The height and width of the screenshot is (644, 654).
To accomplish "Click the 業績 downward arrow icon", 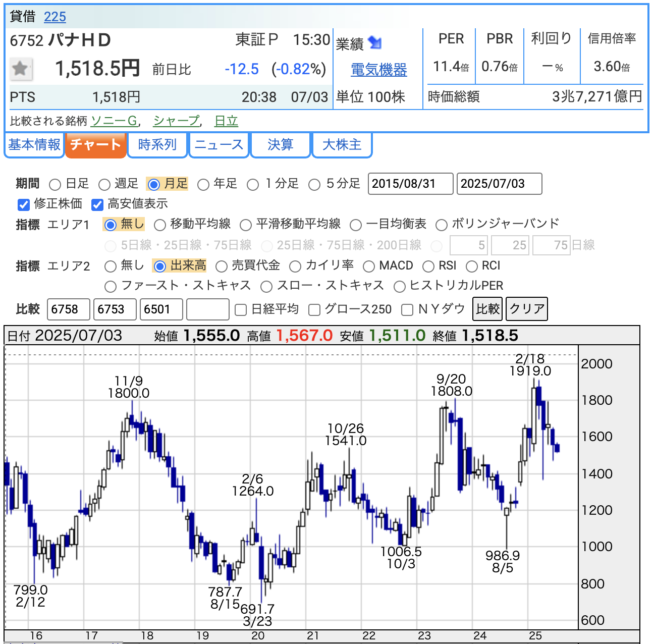I will pyautogui.click(x=375, y=43).
